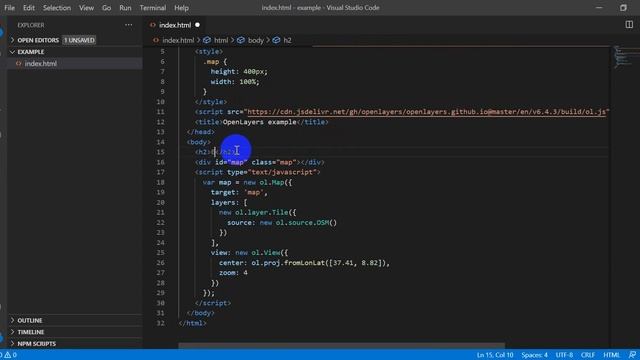Click html breadcrumb segment
This screenshot has width=640, height=360.
[x=221, y=40]
